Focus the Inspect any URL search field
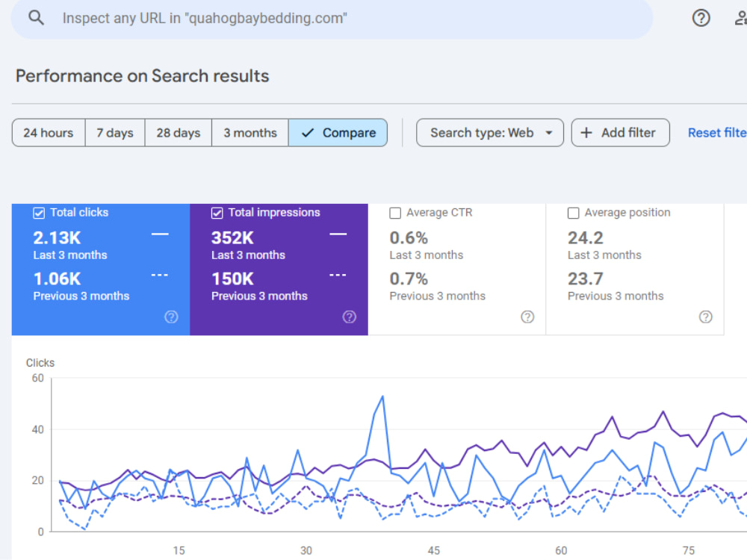Image resolution: width=747 pixels, height=560 pixels. coord(332,18)
